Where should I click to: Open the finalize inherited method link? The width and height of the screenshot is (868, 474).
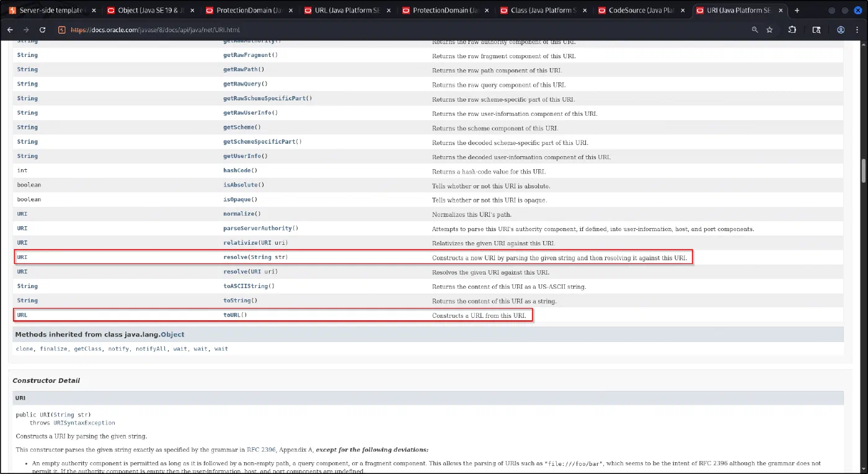[x=54, y=349]
